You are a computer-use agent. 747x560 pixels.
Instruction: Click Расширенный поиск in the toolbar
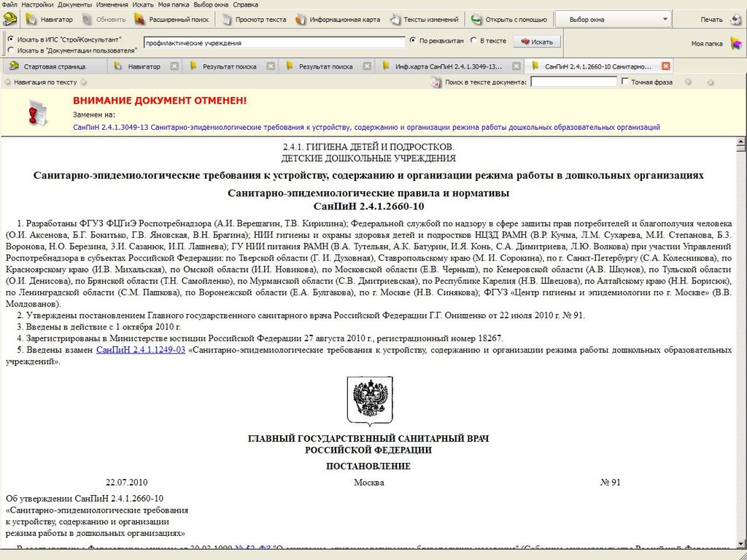coord(172,20)
